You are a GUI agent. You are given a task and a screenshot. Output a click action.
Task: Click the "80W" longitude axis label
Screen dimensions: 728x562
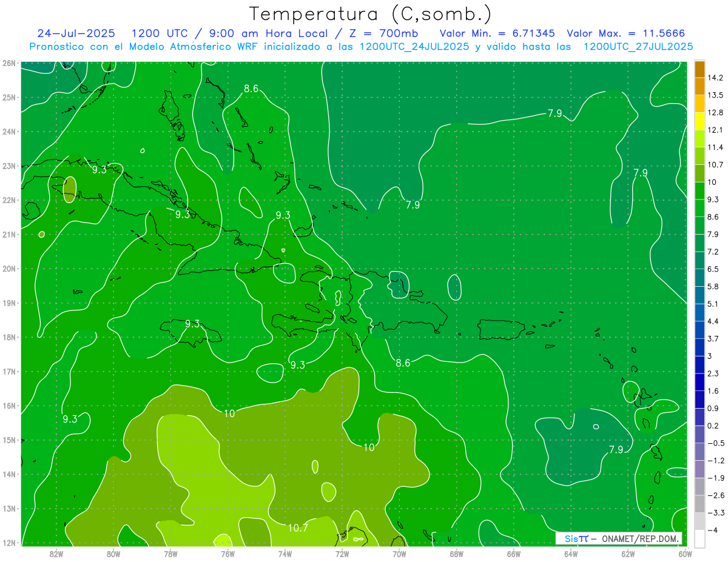click(x=113, y=554)
